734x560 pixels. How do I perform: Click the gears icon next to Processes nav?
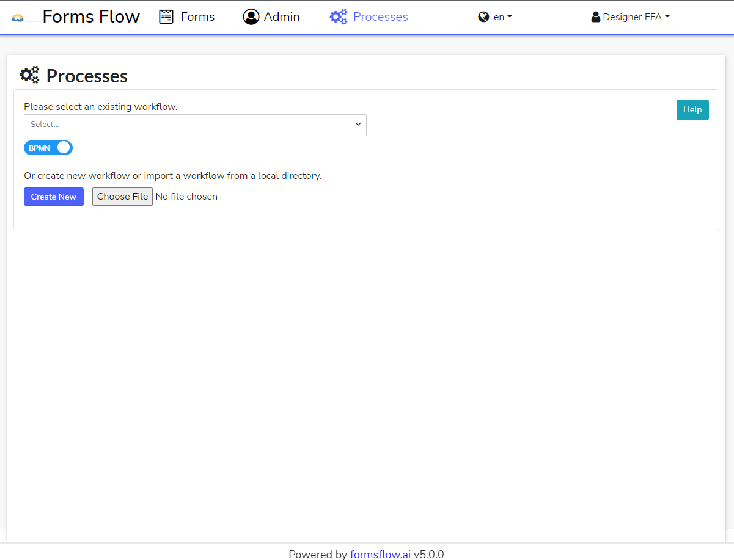point(339,16)
